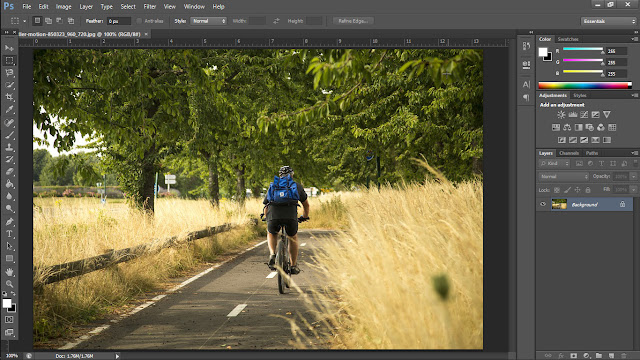Select the Zoom tool
640x360 pixels.
click(x=9, y=284)
